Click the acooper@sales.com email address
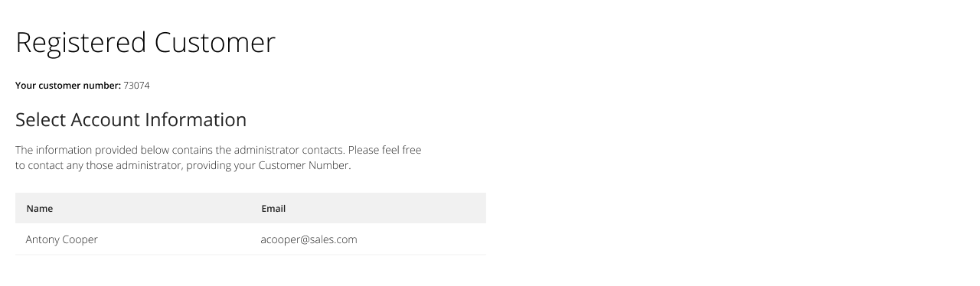This screenshot has width=980, height=286. click(x=309, y=239)
